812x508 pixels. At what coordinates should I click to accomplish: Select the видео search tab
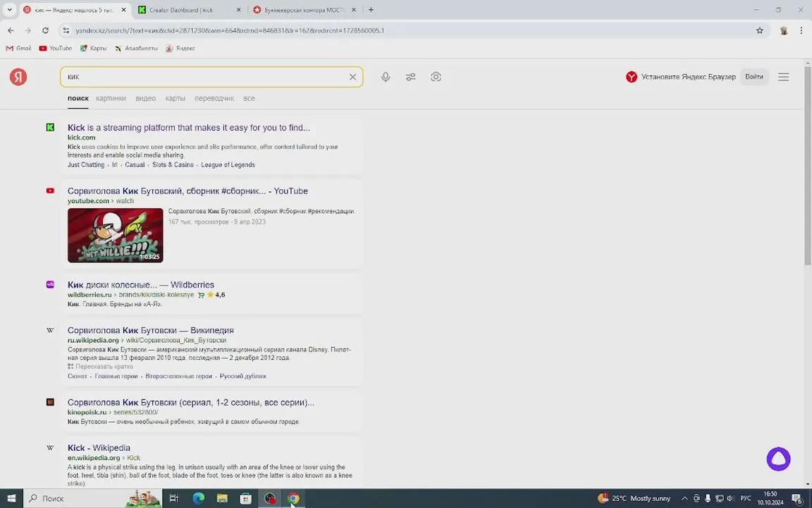point(145,98)
